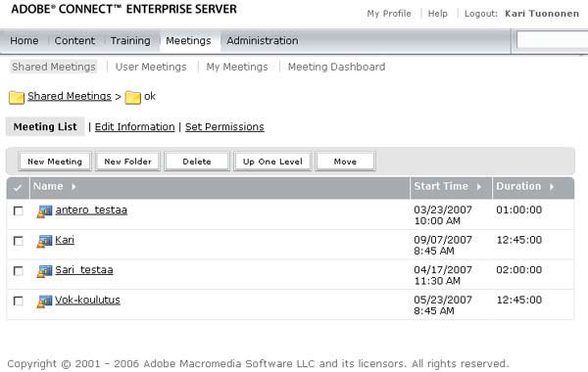Click the Vok-koulutus meeting icon
This screenshot has width=588, height=372.
44,302
